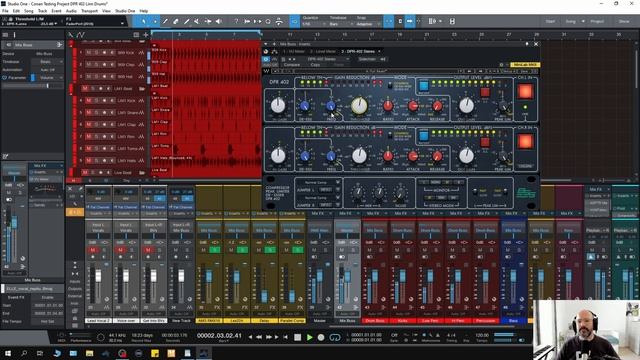Flip the Mode switch on channel 1
Screen dimensions: 640x360
point(390,86)
